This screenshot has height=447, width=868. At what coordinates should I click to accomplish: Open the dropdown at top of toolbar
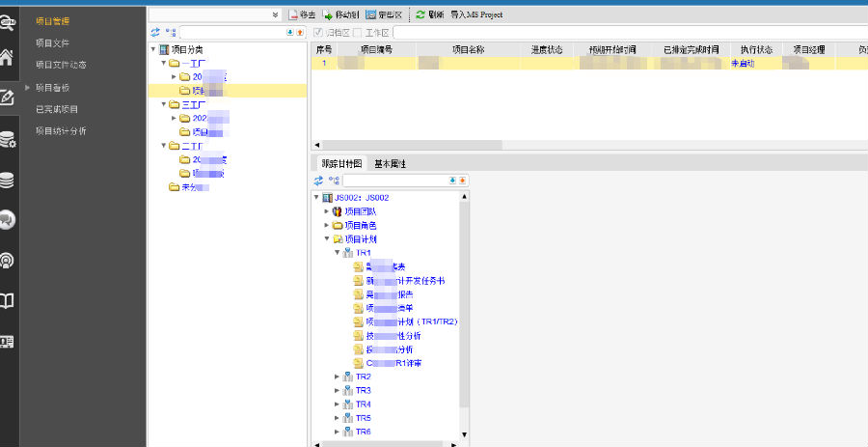[x=275, y=15]
